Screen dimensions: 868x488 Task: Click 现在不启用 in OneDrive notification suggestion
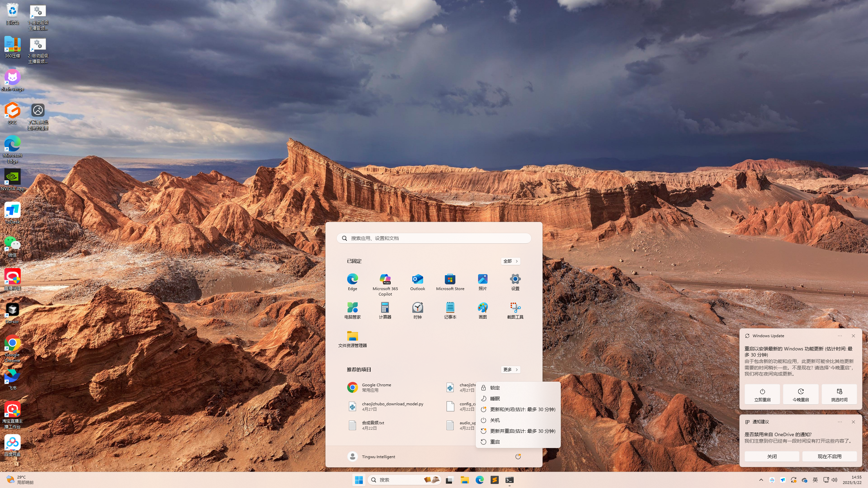coord(829,456)
